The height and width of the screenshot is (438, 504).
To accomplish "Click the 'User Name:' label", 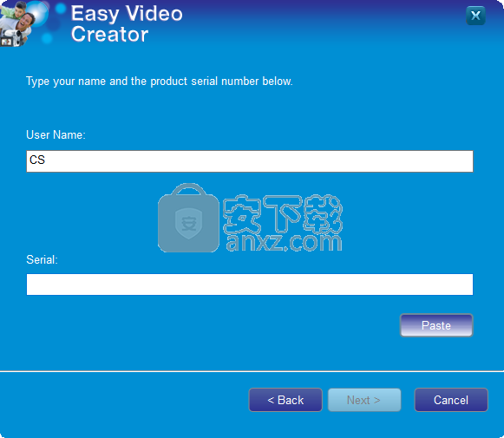I will (x=56, y=134).
